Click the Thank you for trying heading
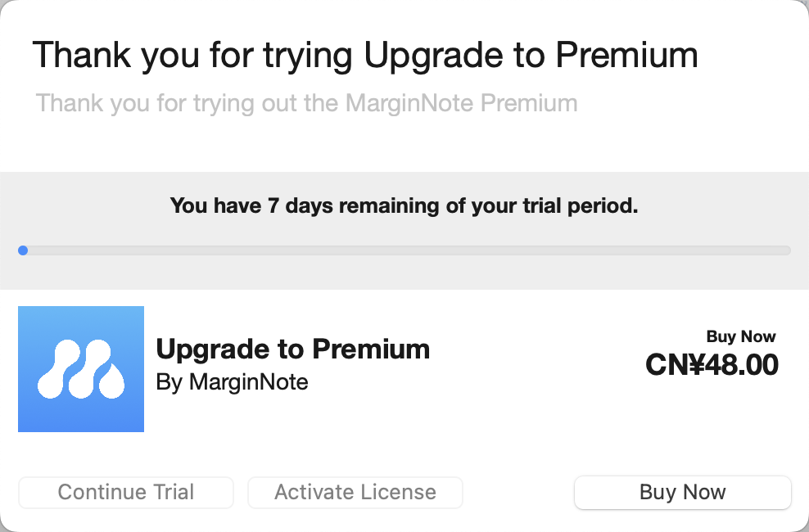 click(x=364, y=56)
